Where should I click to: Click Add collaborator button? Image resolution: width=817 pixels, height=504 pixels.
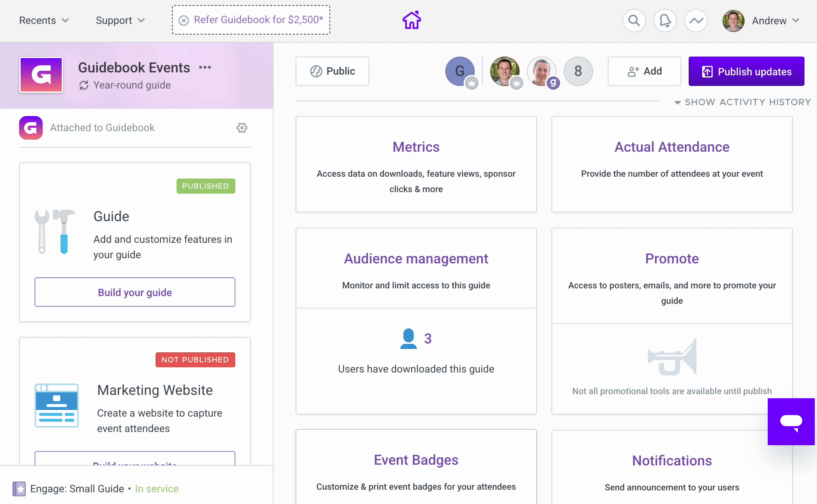(x=644, y=71)
